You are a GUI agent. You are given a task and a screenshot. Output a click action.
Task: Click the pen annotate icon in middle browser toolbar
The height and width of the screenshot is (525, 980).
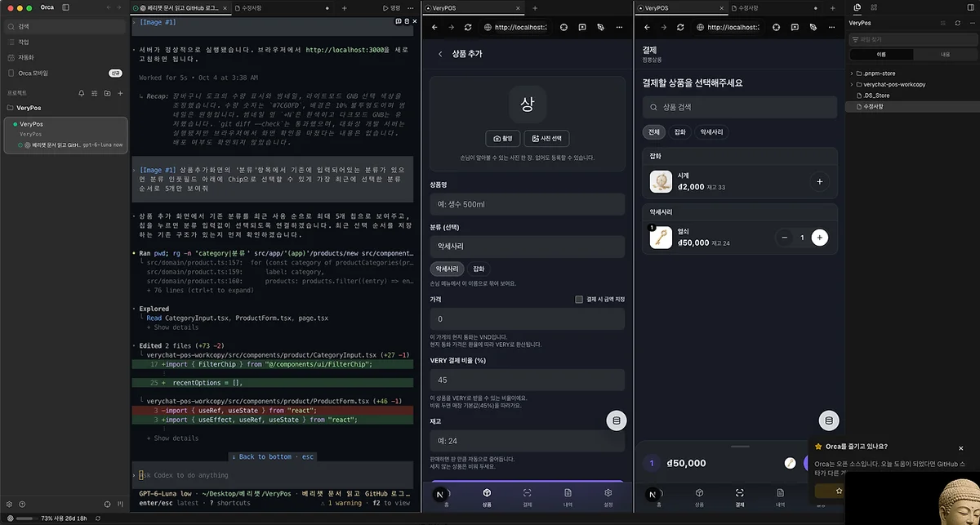coord(600,27)
